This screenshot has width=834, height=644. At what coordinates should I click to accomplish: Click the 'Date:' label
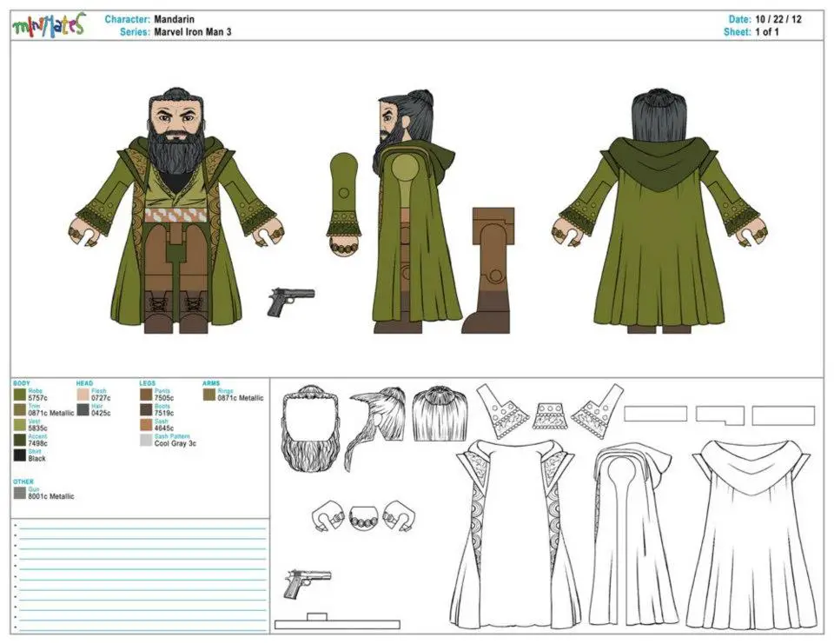click(x=740, y=19)
